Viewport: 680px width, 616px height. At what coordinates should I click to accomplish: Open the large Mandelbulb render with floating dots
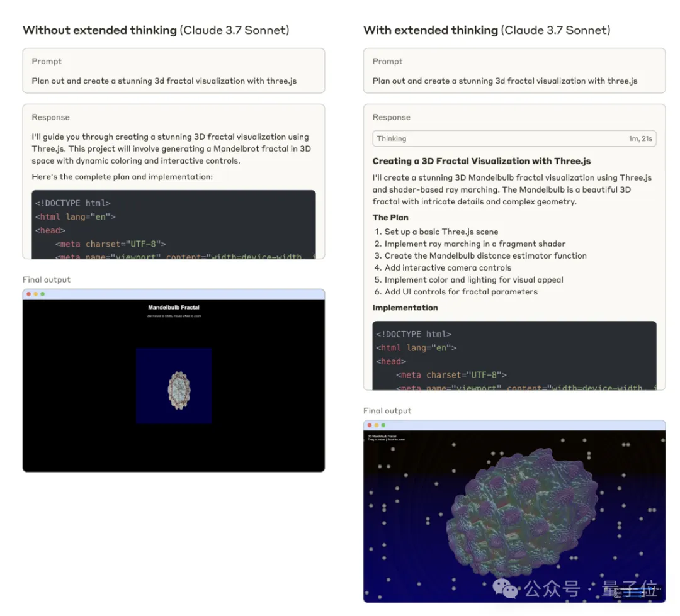pyautogui.click(x=514, y=517)
